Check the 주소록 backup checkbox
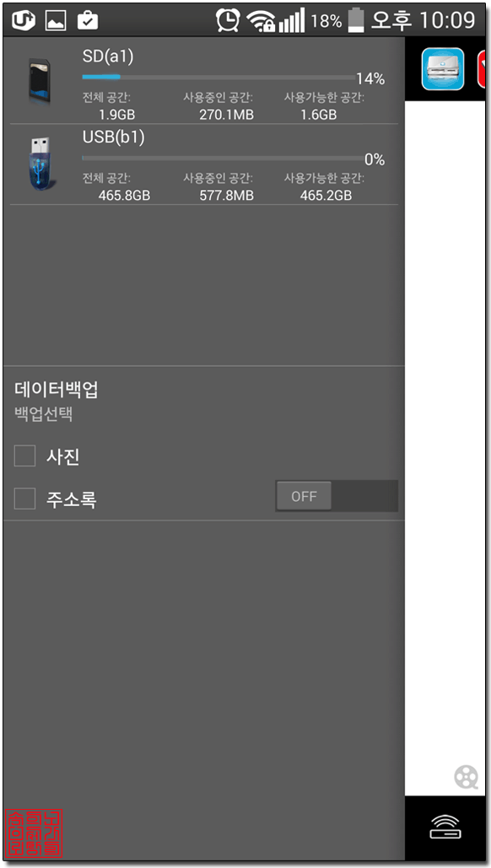Screen dimensions: 491x868 click(x=25, y=499)
